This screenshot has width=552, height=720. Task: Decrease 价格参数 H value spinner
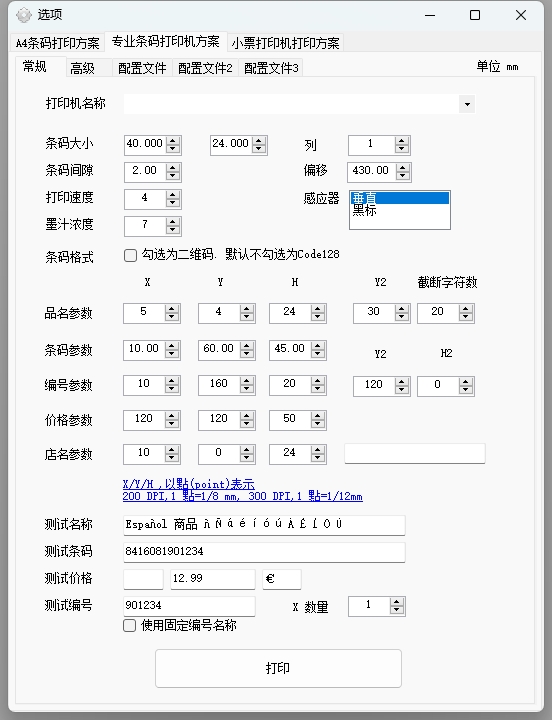[318, 424]
